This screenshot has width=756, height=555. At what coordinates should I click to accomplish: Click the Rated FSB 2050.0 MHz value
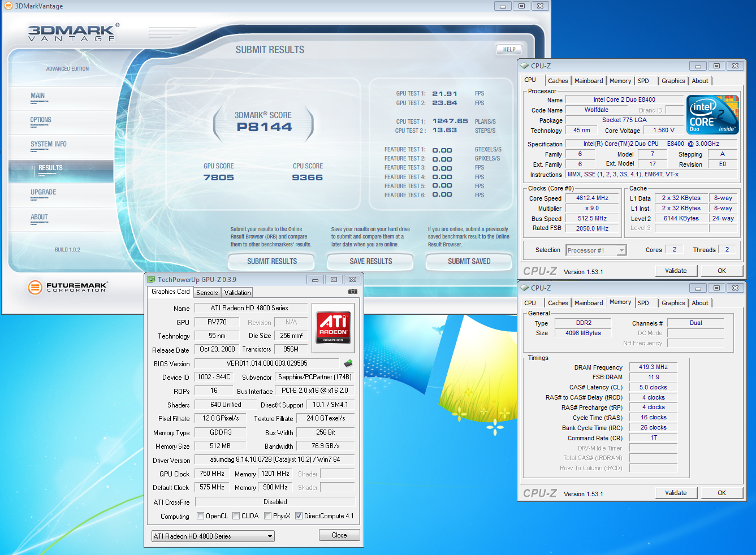tap(593, 228)
